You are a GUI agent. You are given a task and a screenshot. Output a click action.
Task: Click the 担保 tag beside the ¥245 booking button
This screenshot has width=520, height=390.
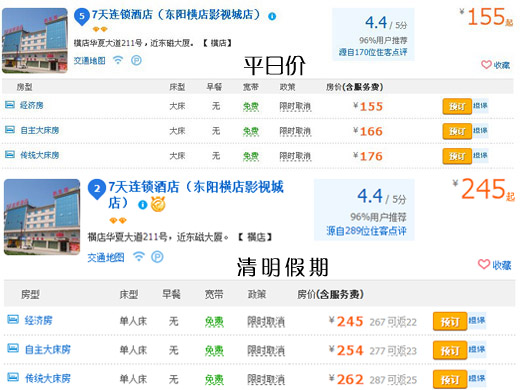477,320
